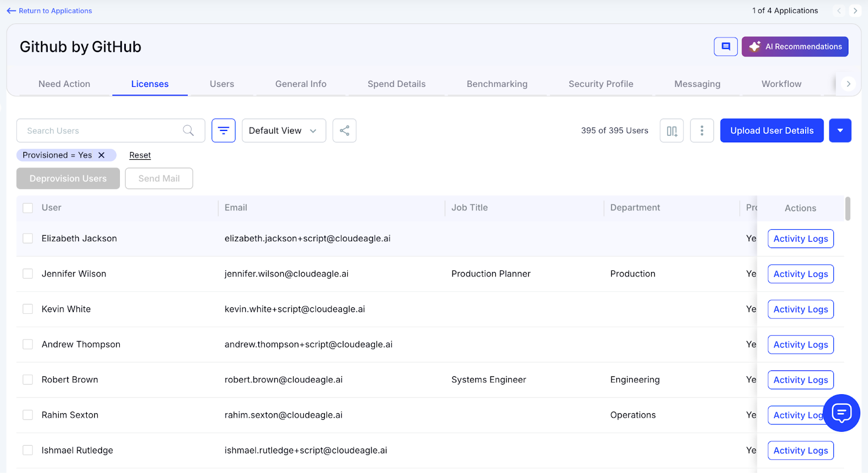This screenshot has width=868, height=473.
Task: Go to the next application chevron
Action: coord(855,11)
